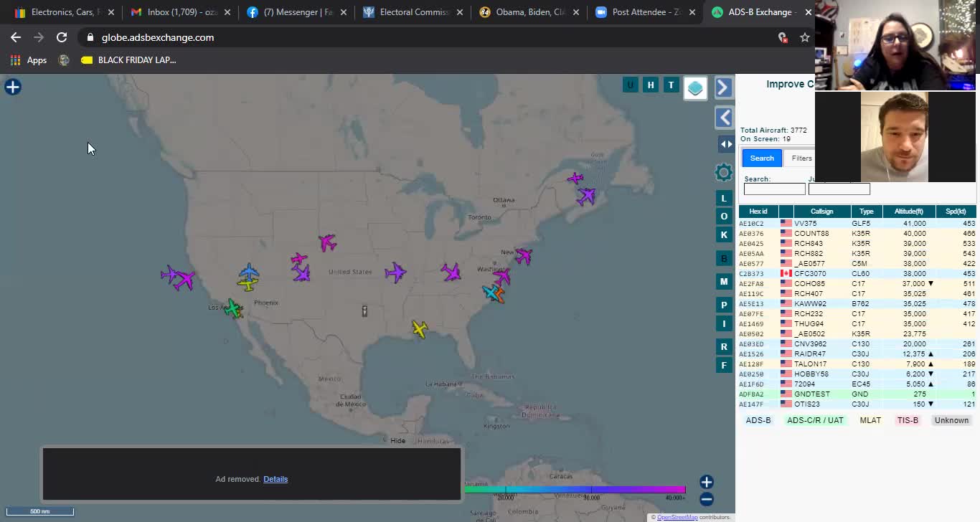Toggle the M map button
The image size is (980, 522).
[x=724, y=282]
